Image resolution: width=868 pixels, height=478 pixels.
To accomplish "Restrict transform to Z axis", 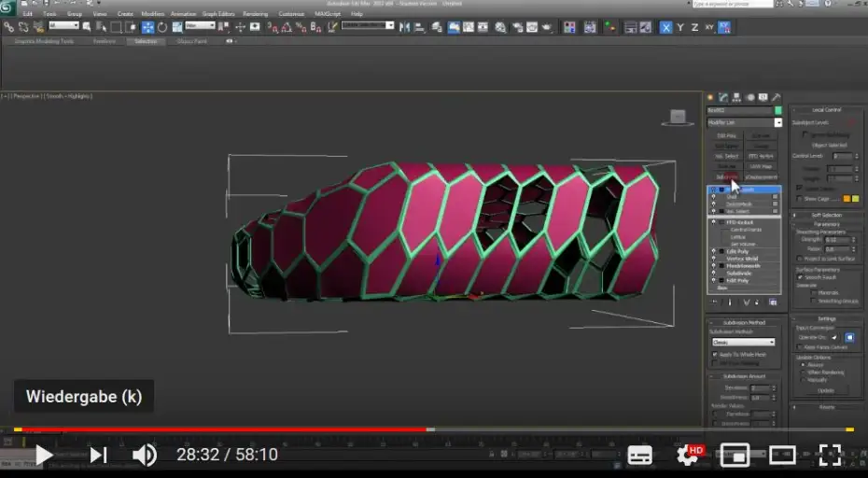I will coord(694,26).
